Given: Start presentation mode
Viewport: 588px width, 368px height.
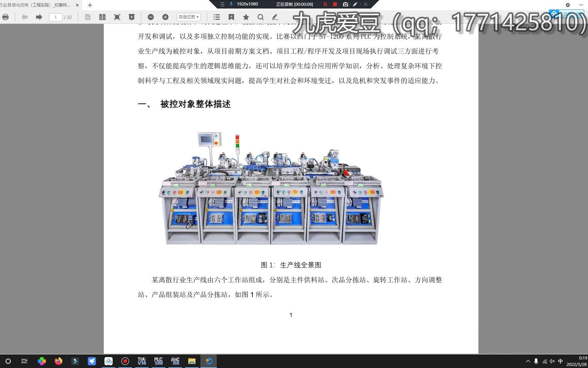Looking at the screenshot, I should click(131, 17).
